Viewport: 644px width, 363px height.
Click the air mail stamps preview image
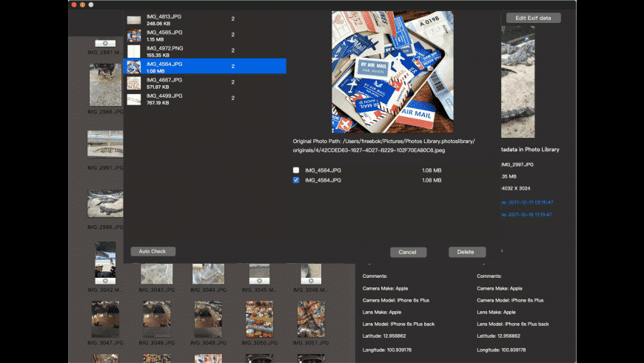click(x=392, y=72)
